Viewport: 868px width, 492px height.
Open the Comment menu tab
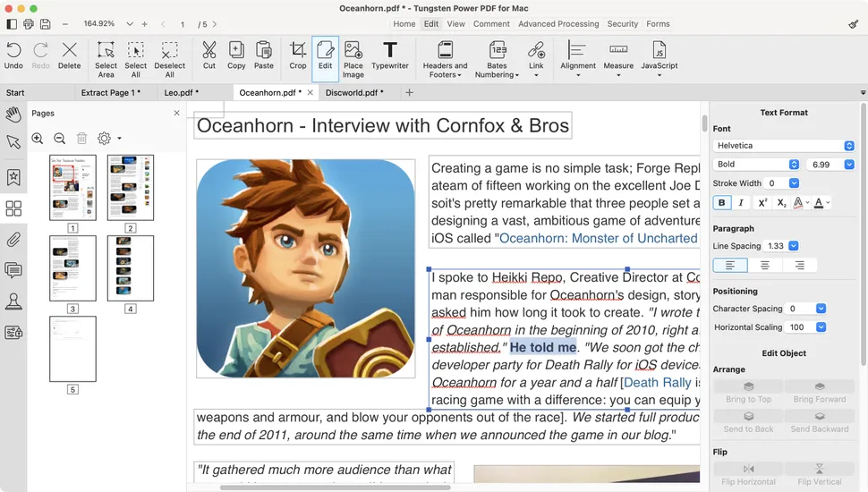(491, 24)
